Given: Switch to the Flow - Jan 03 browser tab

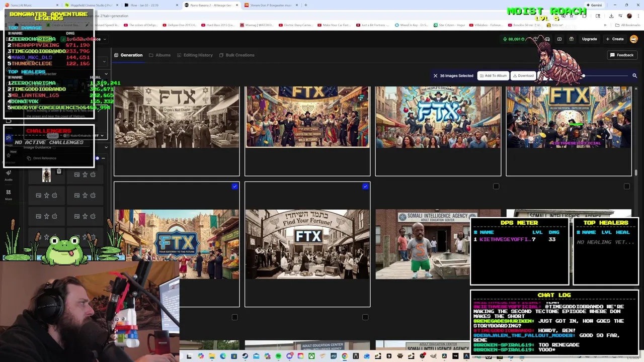Looking at the screenshot, I should [x=151, y=5].
